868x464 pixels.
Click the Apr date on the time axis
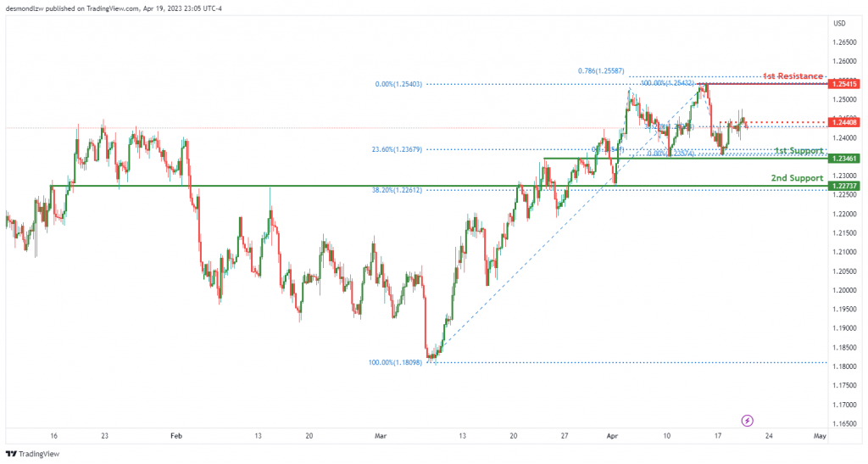point(612,436)
